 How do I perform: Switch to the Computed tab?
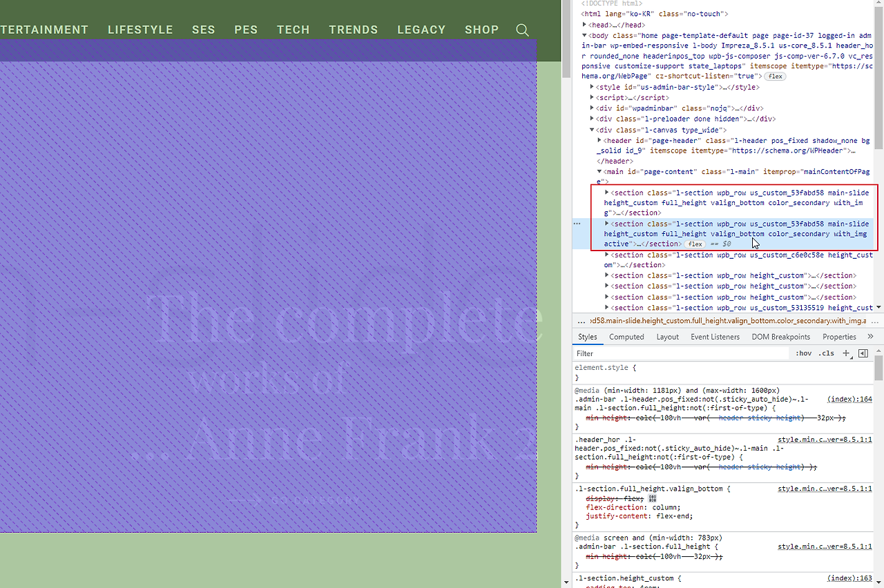(x=626, y=337)
